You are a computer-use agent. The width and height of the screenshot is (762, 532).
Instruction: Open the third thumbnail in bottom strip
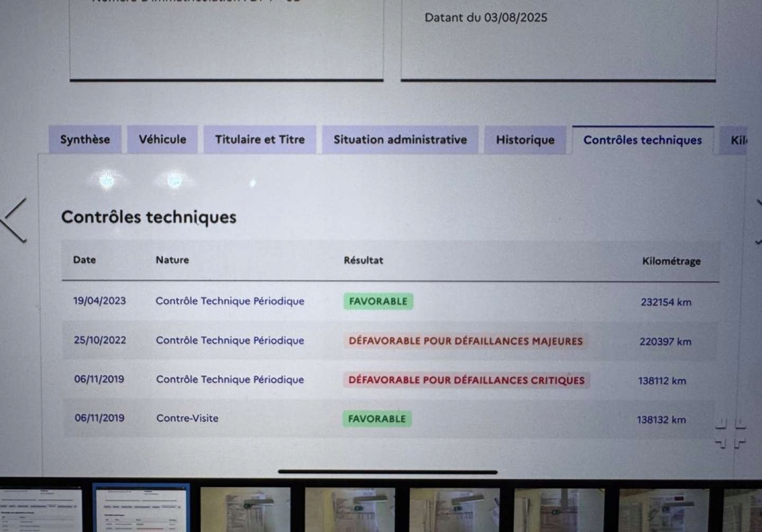tap(246, 509)
